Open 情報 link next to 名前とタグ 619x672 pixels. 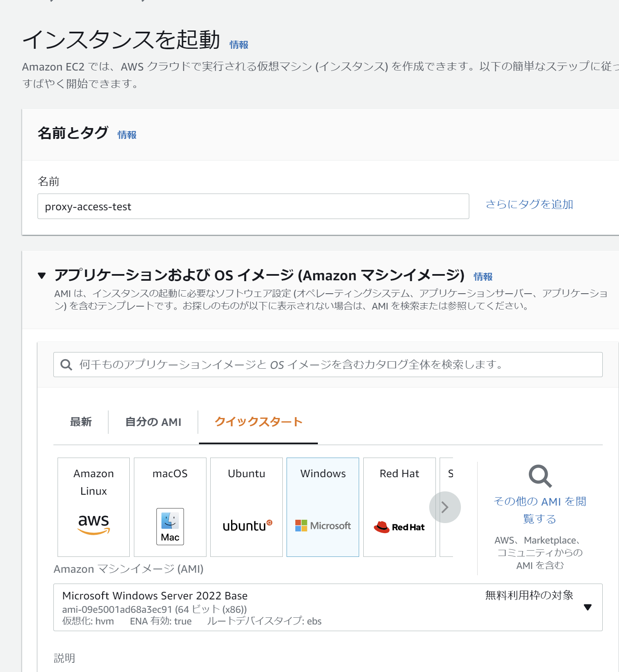[127, 135]
